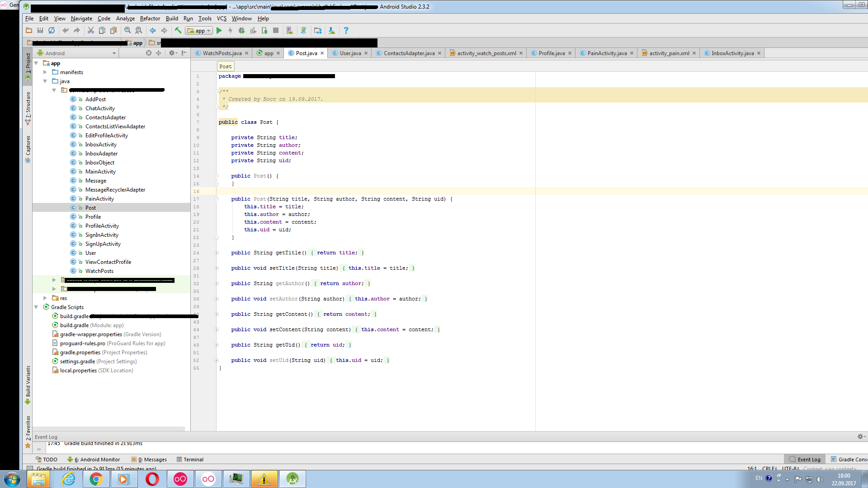Click the Post class breadcrumb
Image resolution: width=868 pixels, height=488 pixels.
point(225,66)
